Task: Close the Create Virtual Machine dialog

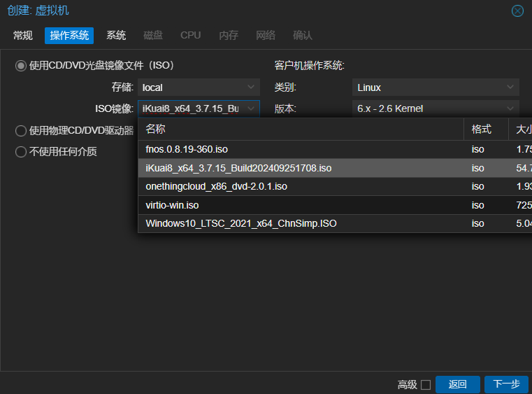Action: pos(517,10)
